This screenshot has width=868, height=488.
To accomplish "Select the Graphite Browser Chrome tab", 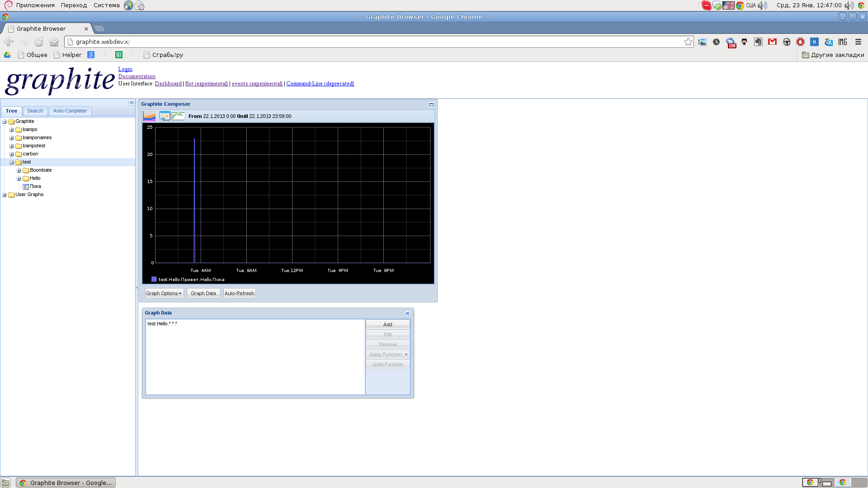I will (47, 28).
